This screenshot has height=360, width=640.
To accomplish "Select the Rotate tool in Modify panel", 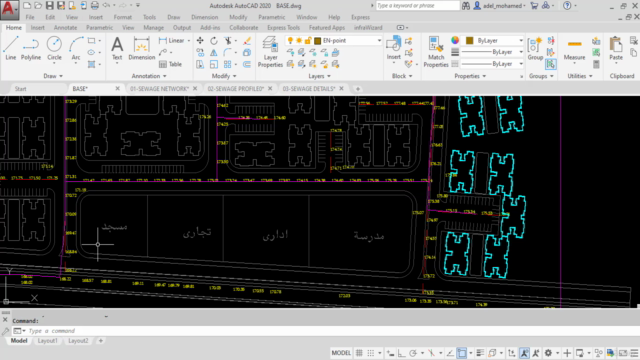I will (214, 40).
